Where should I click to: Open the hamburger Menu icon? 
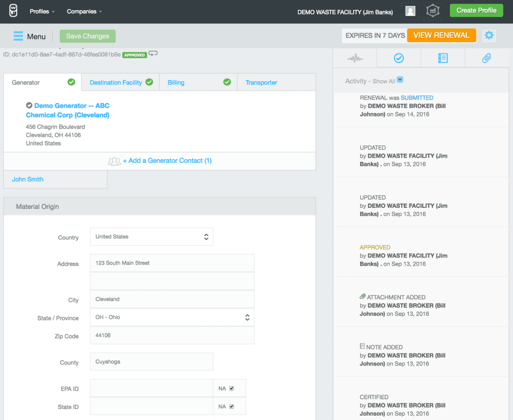[19, 36]
